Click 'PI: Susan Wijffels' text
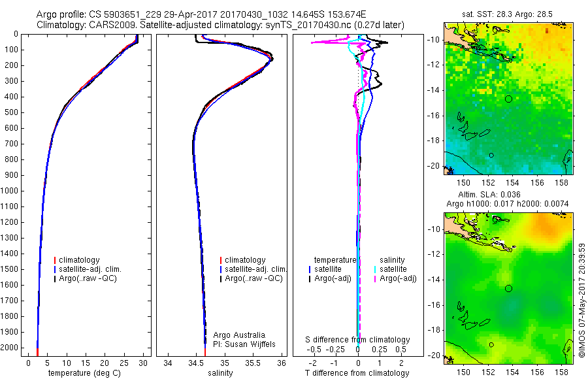Viewport: 588px width, 379px height. (244, 344)
